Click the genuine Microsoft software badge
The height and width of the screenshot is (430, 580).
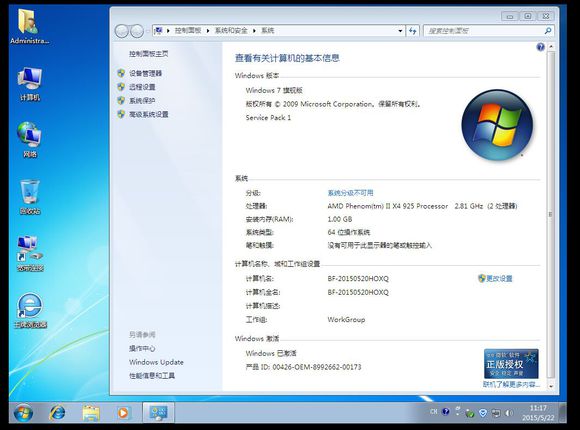point(511,364)
